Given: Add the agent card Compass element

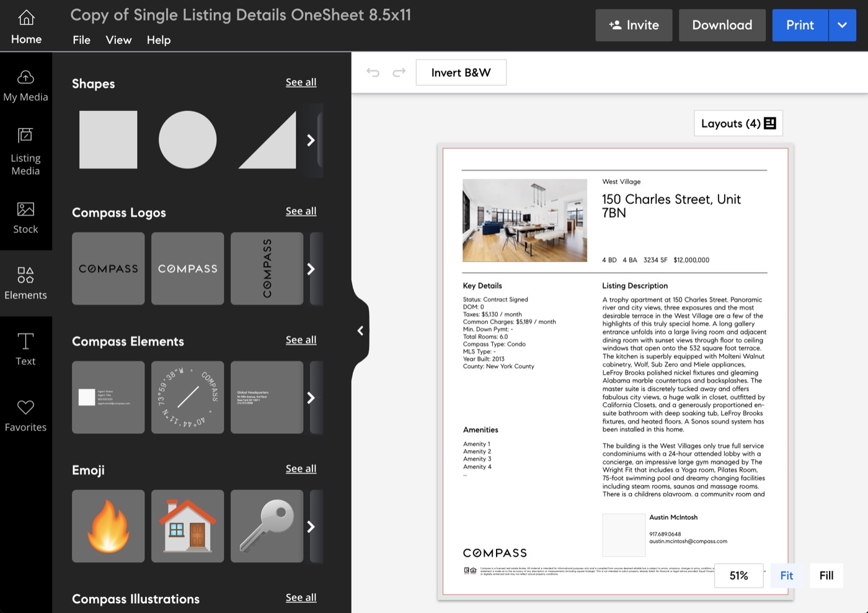Looking at the screenshot, I should (x=108, y=397).
